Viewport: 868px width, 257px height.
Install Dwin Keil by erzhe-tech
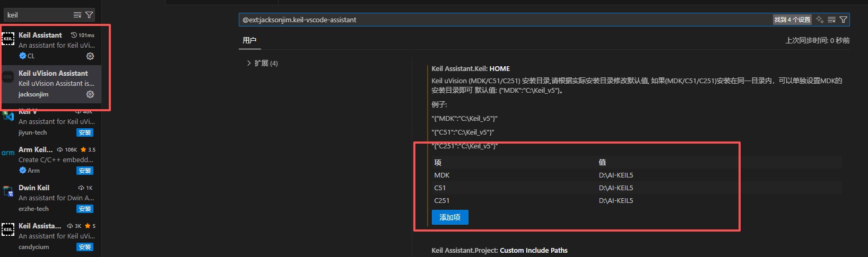point(85,209)
